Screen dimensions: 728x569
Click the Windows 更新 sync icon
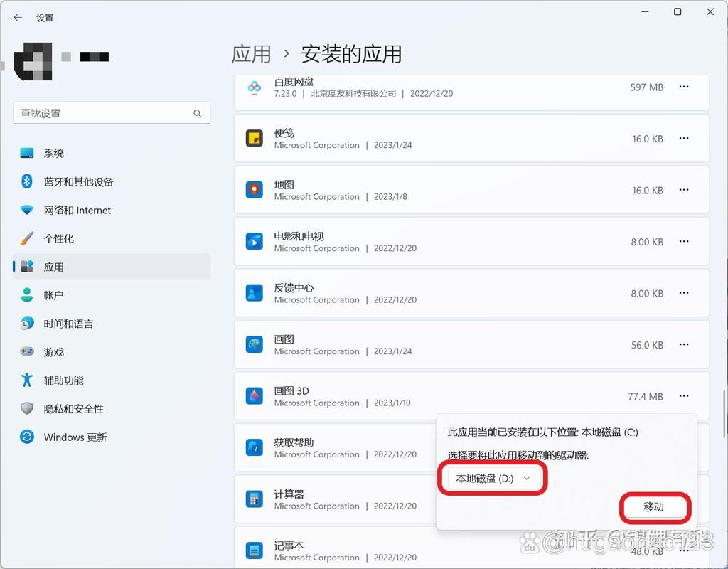[27, 437]
